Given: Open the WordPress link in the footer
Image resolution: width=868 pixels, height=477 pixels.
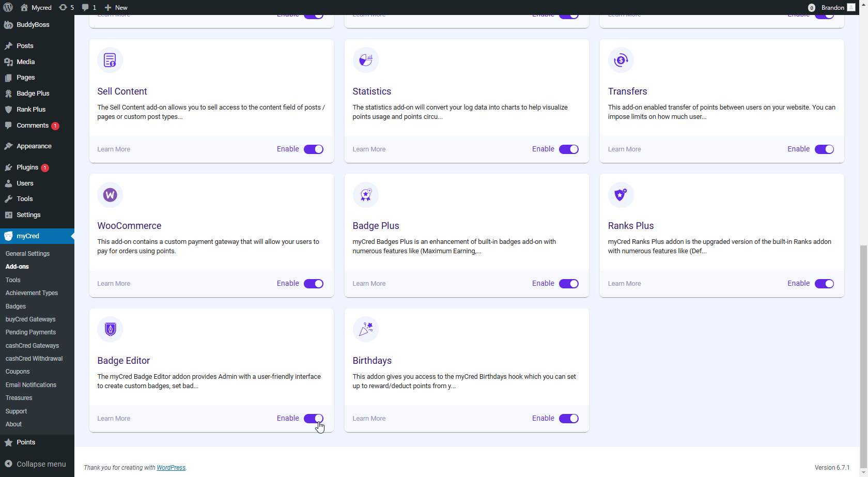Looking at the screenshot, I should pyautogui.click(x=171, y=468).
